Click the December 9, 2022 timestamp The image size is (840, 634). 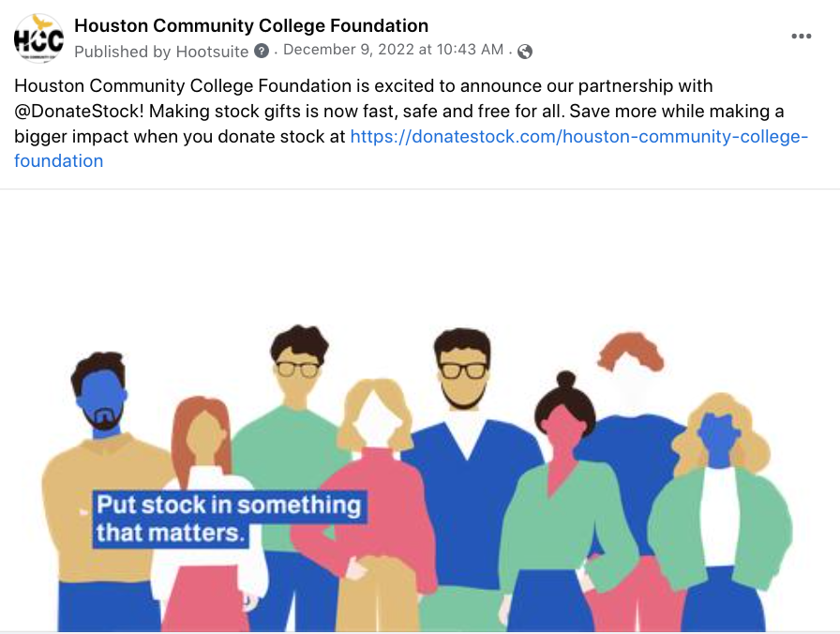tap(393, 50)
